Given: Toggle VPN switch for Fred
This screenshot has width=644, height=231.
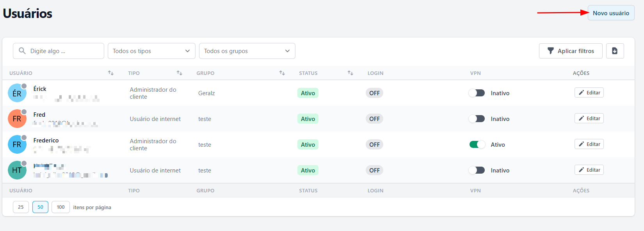Looking at the screenshot, I should point(477,119).
